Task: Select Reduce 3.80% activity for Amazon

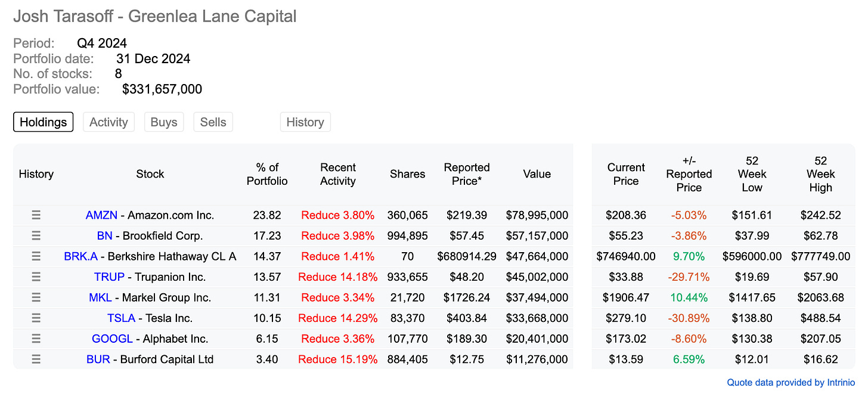Action: 338,215
